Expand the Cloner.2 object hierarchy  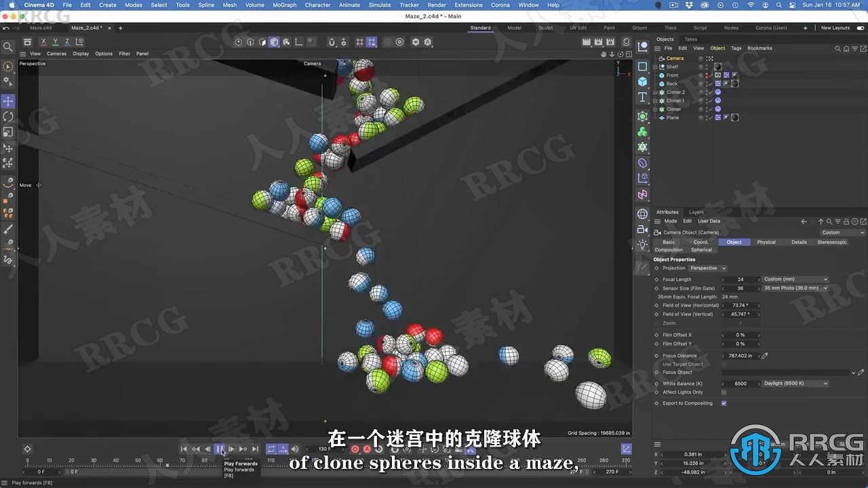click(x=655, y=92)
